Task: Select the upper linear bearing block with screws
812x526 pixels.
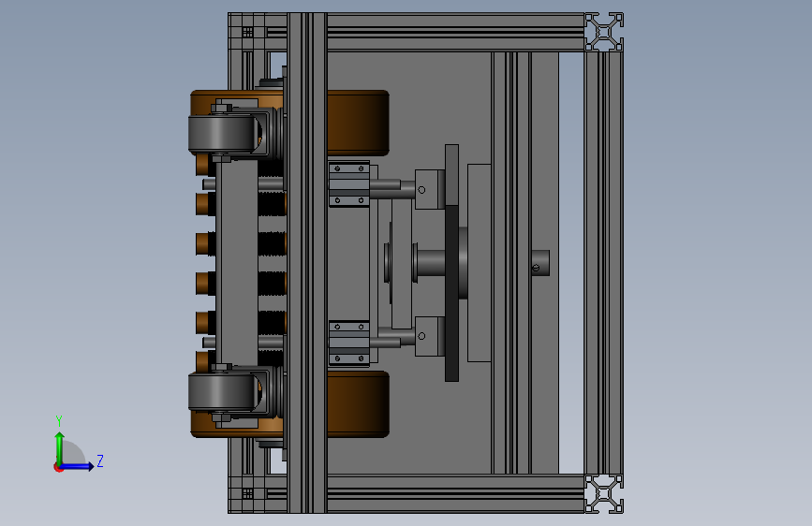Action: point(349,184)
